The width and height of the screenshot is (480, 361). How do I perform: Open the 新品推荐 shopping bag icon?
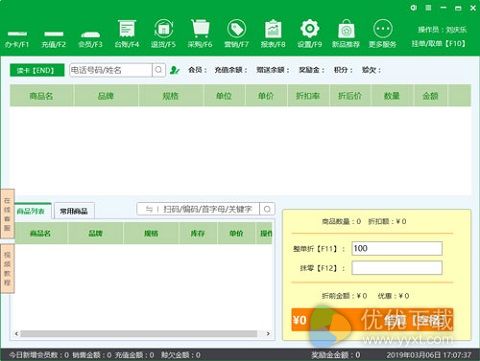click(x=346, y=34)
